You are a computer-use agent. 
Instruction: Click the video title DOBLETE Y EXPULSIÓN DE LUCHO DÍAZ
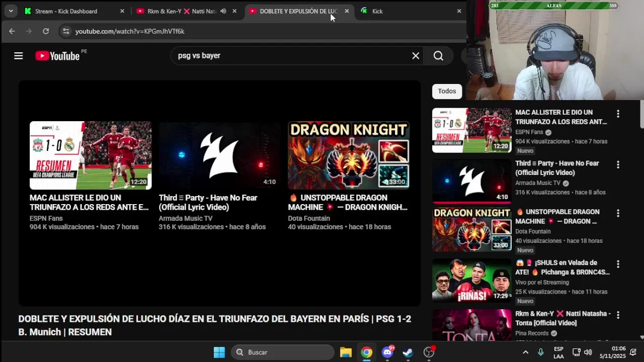tap(215, 325)
